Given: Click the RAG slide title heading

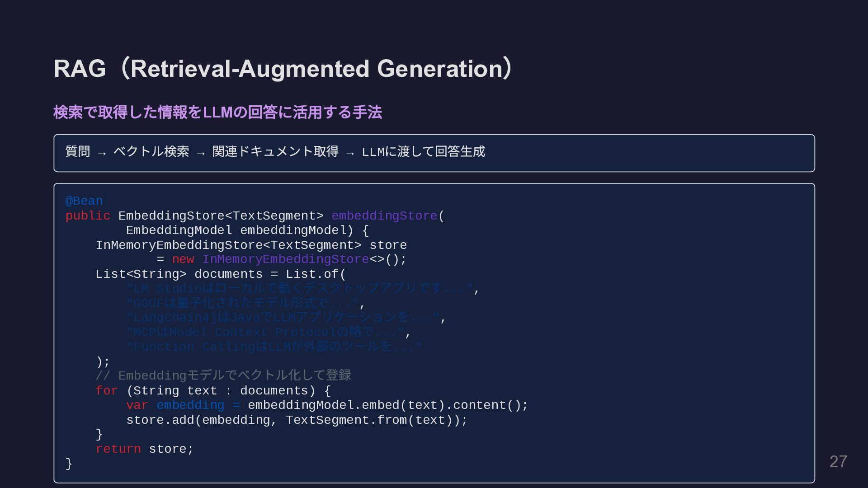Looking at the screenshot, I should (283, 69).
